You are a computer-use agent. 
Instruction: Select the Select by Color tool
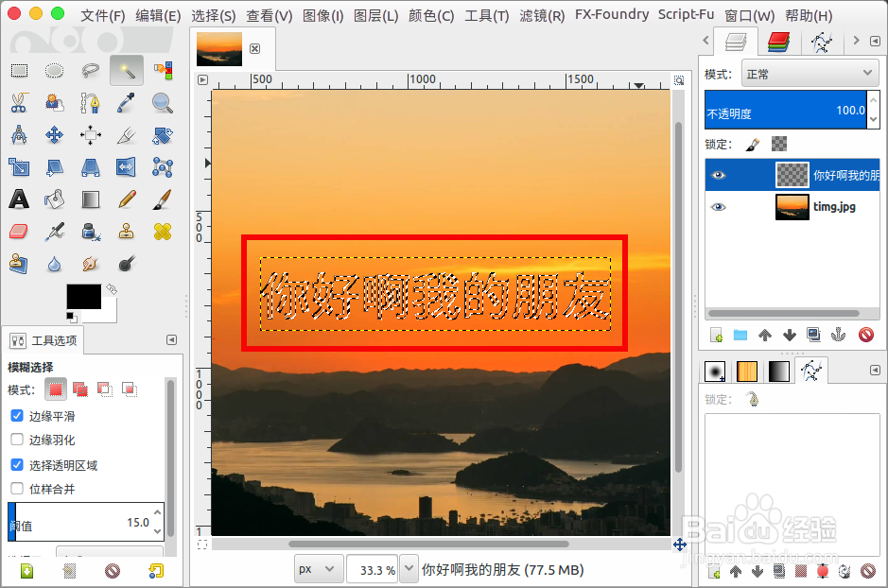pos(163,70)
